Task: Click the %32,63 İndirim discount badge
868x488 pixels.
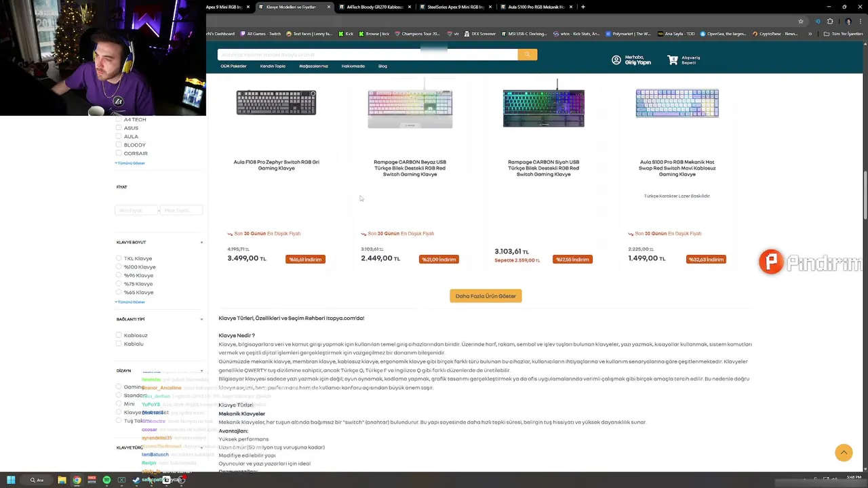Action: [x=706, y=260]
